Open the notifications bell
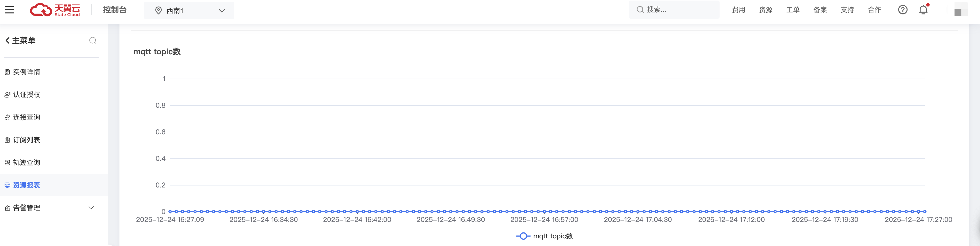The width and height of the screenshot is (980, 246). pos(923,10)
